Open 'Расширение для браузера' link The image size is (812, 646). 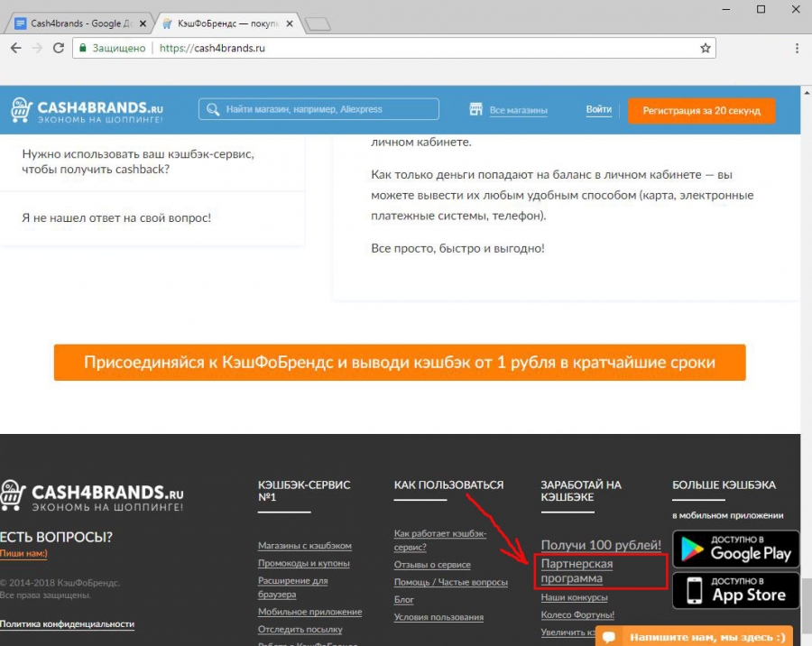click(292, 587)
